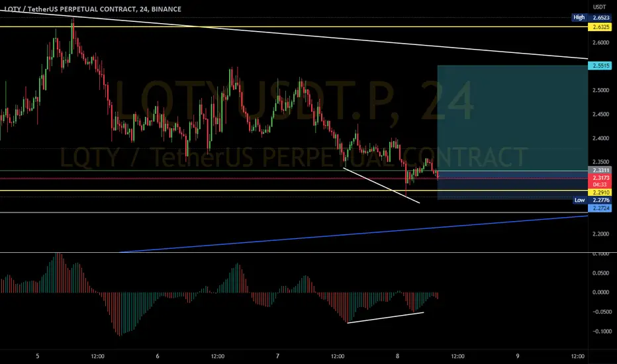This screenshot has height=364, width=617.
Task: Click the 2.3311 entry price label
Action: [601, 170]
